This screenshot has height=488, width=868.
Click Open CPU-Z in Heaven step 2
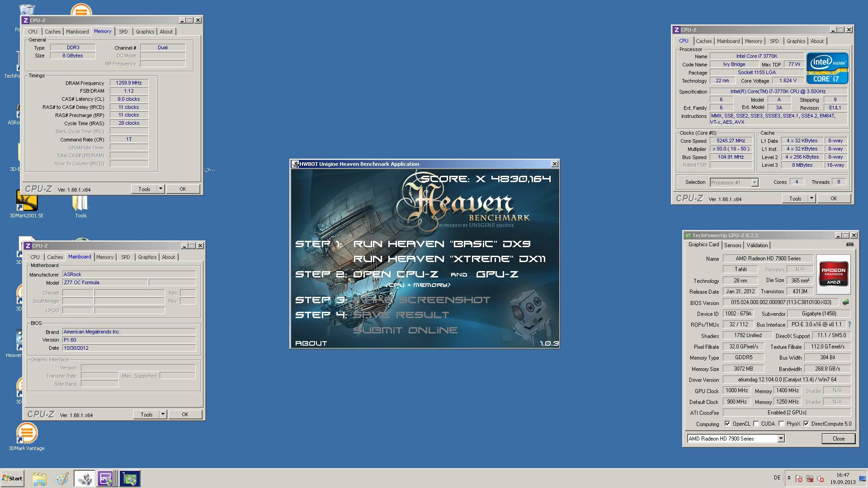[x=396, y=274]
